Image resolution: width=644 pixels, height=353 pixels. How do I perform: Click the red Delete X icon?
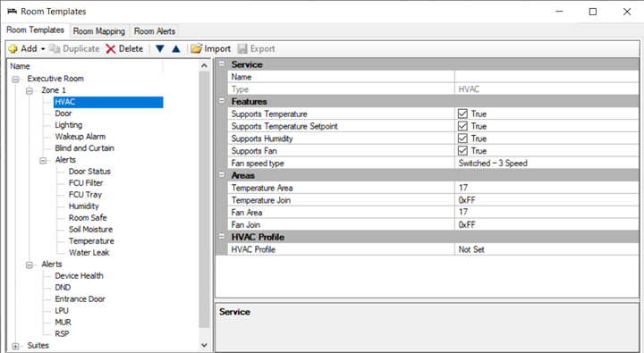click(111, 49)
